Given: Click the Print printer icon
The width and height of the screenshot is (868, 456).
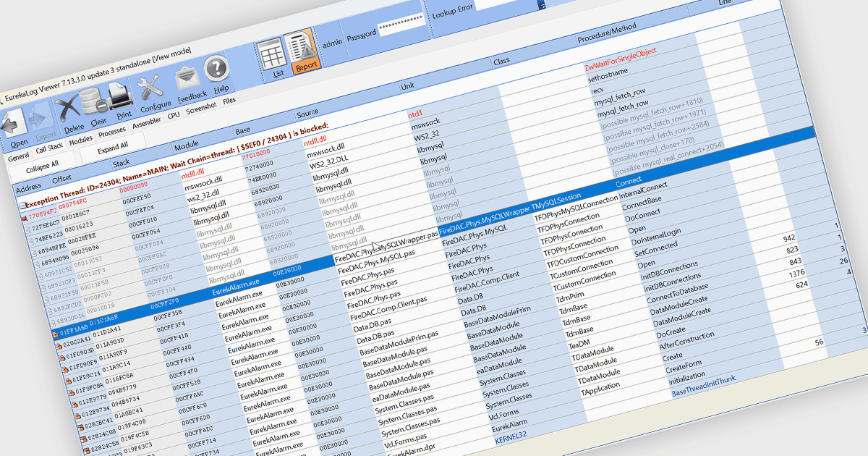Looking at the screenshot, I should (119, 96).
